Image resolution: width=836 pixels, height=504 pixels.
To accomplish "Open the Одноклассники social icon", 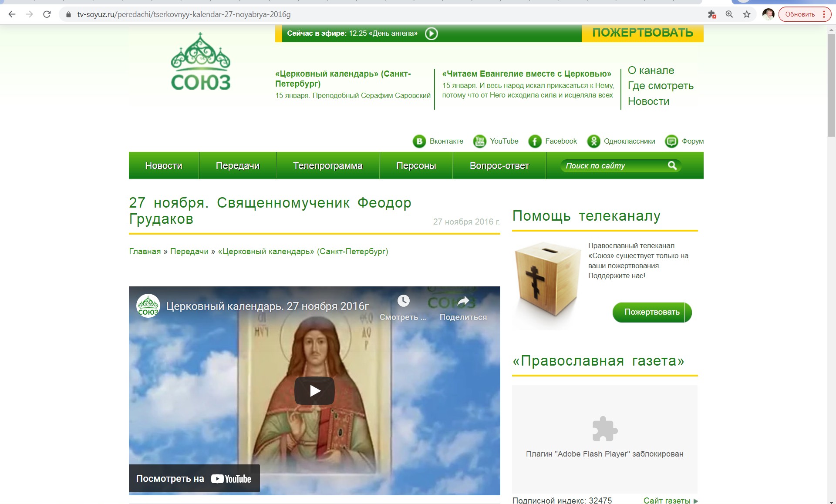I will (593, 141).
